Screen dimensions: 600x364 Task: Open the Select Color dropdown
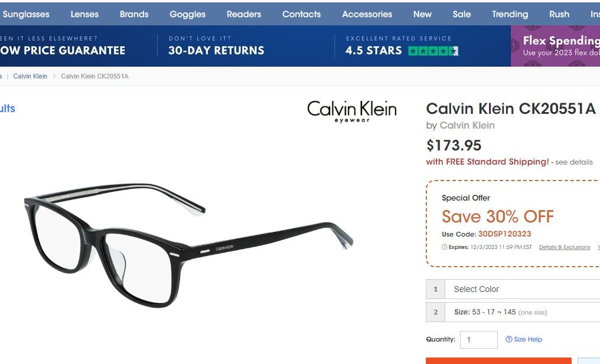(x=523, y=289)
